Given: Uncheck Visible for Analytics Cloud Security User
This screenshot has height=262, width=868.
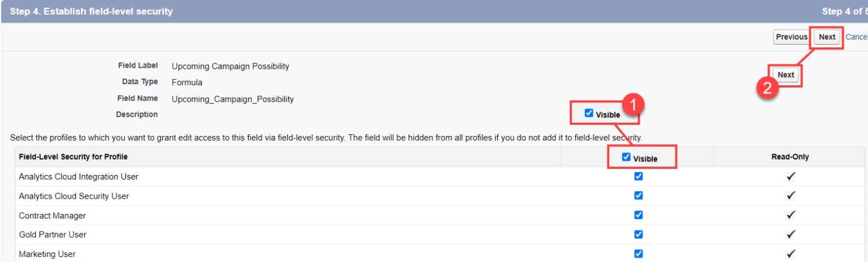Looking at the screenshot, I should pos(639,195).
